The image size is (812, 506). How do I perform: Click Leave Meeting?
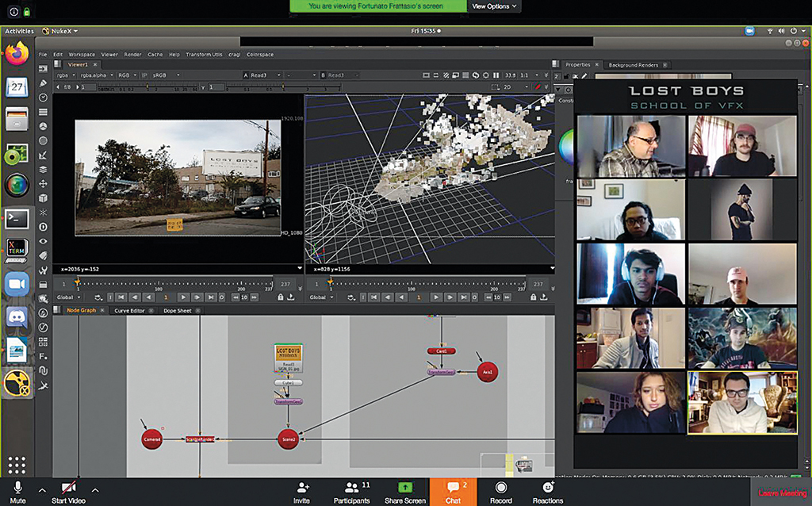click(783, 493)
